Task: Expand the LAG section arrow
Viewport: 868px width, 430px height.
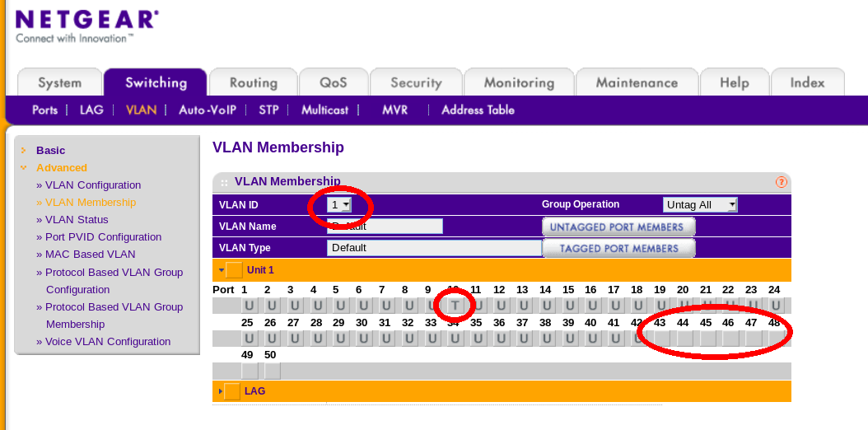Action: (221, 391)
